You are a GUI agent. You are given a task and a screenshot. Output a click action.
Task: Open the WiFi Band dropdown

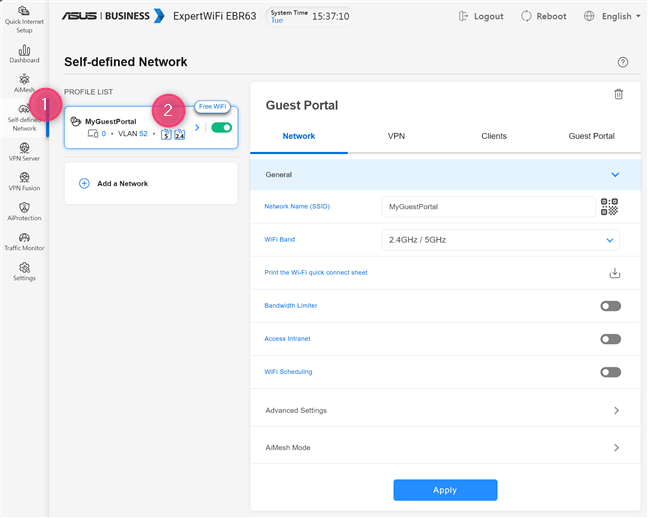[500, 240]
